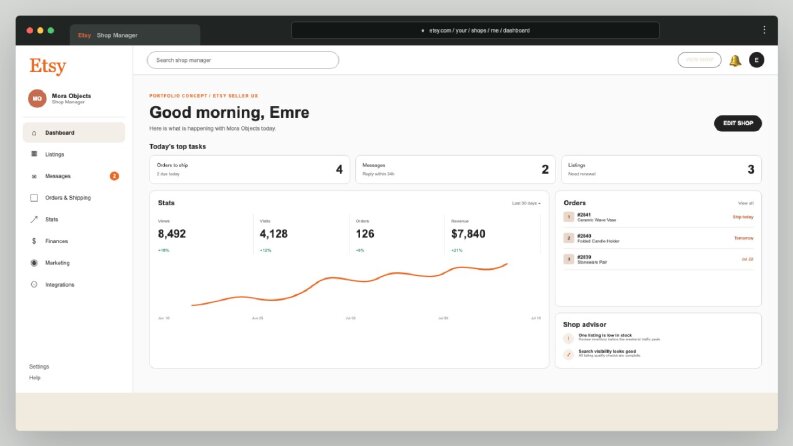This screenshot has height=446, width=793.
Task: Click View all in the Orders panel
Action: 745,203
